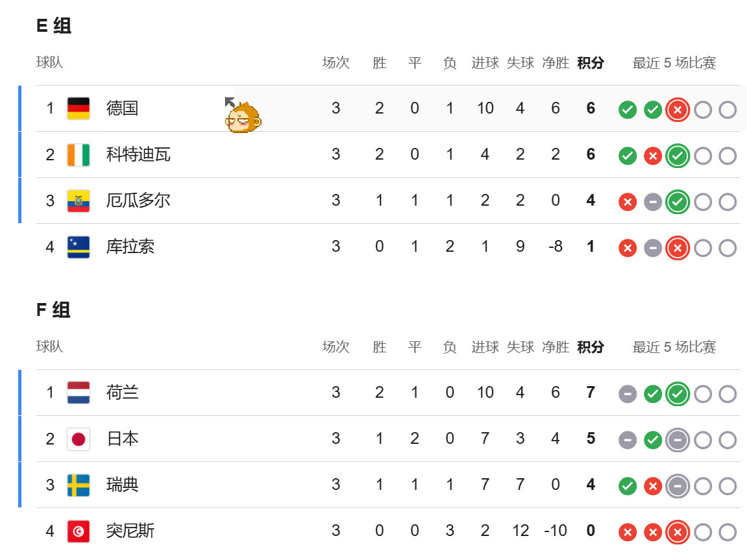Click Ecuador's grey draw result icon
This screenshot has height=560, width=747.
coord(653,202)
